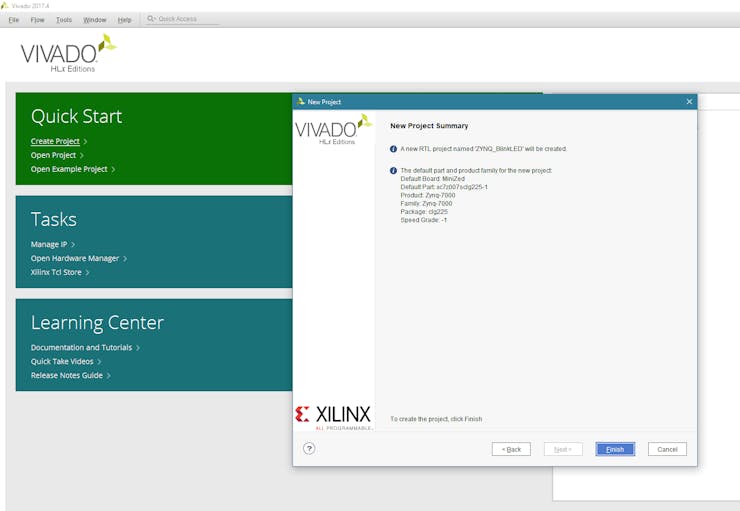Click Open Example Project link
Image resolution: width=740 pixels, height=511 pixels.
69,169
